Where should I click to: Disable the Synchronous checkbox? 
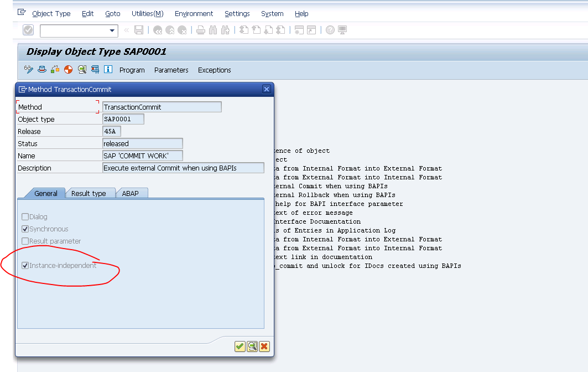pos(25,229)
